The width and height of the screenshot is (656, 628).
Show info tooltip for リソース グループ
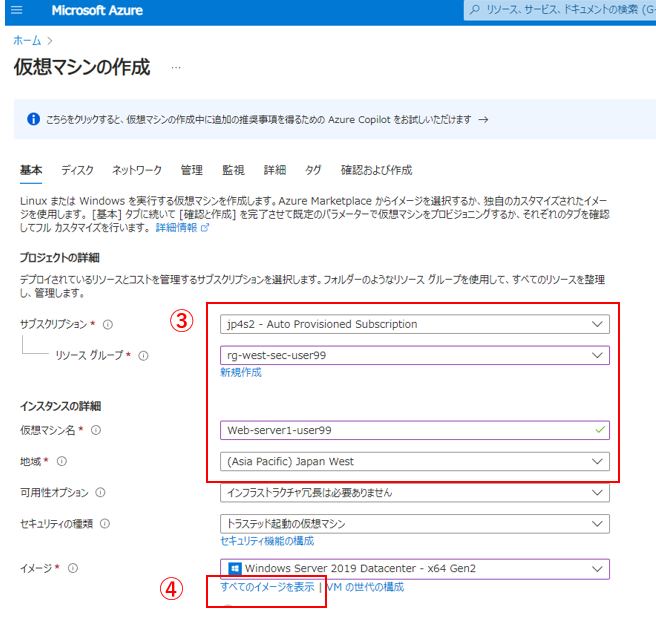click(x=144, y=356)
